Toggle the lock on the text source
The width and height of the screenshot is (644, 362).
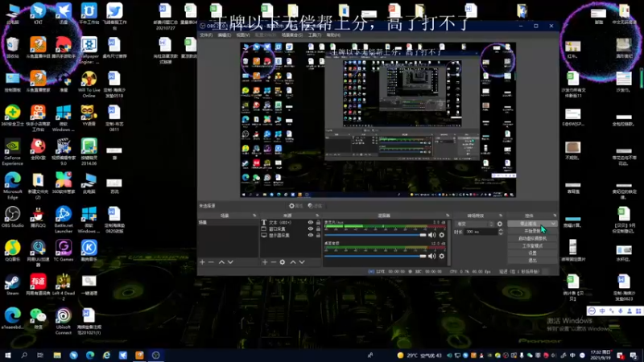click(318, 223)
